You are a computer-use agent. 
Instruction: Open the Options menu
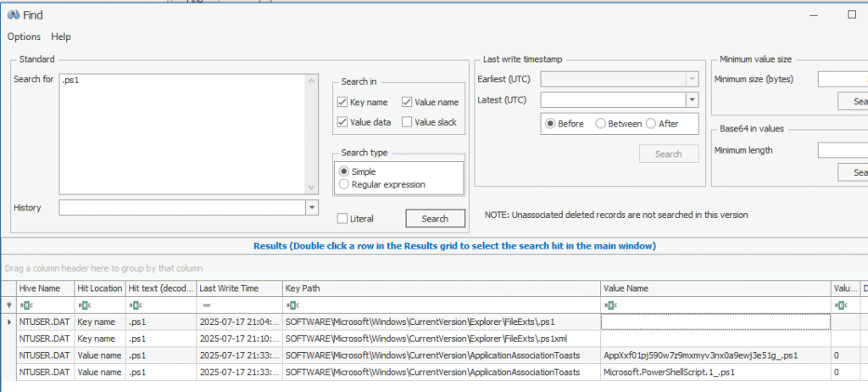tap(24, 36)
